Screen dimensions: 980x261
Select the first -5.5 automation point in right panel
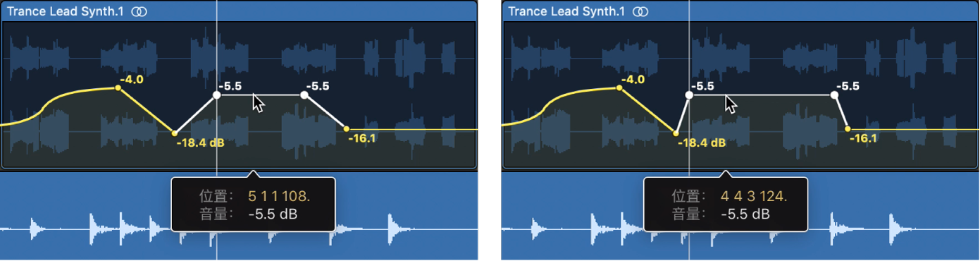(689, 95)
